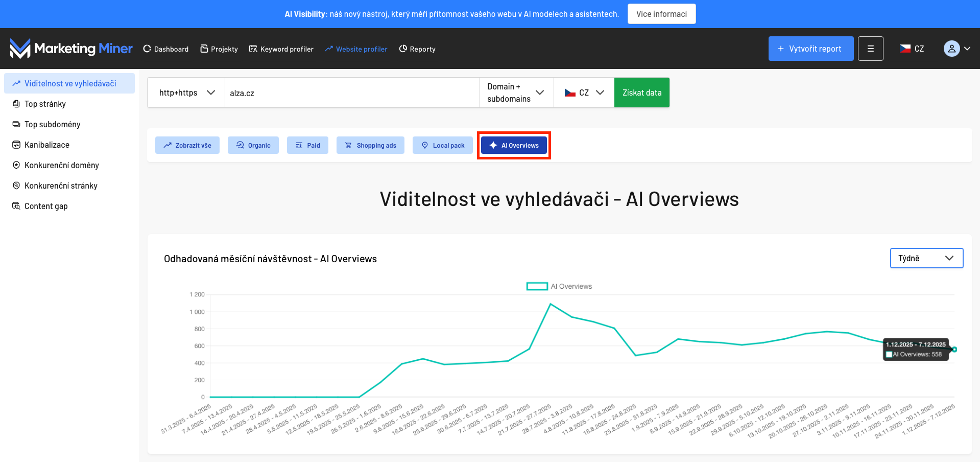This screenshot has width=980, height=462.
Task: Click the Top stránky sidebar icon
Action: coord(16,104)
